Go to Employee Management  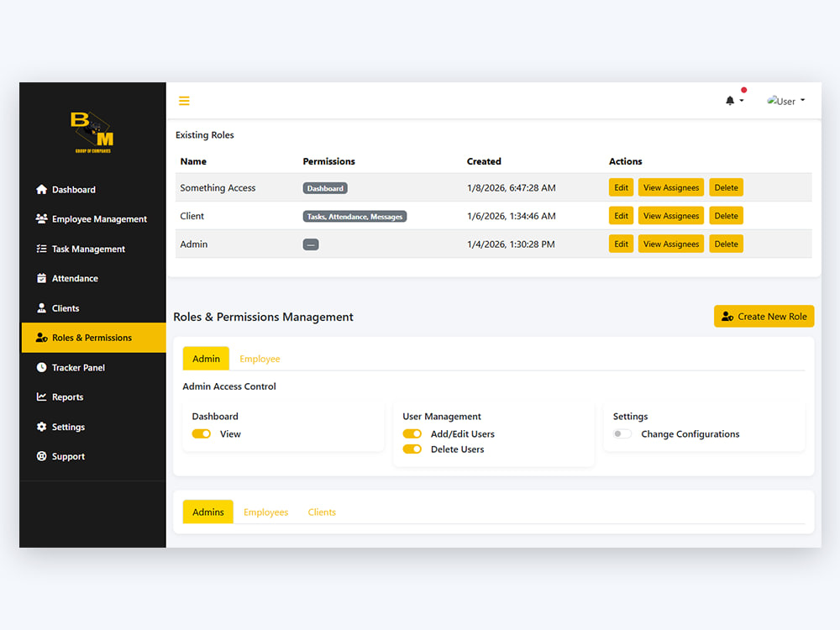coord(94,218)
